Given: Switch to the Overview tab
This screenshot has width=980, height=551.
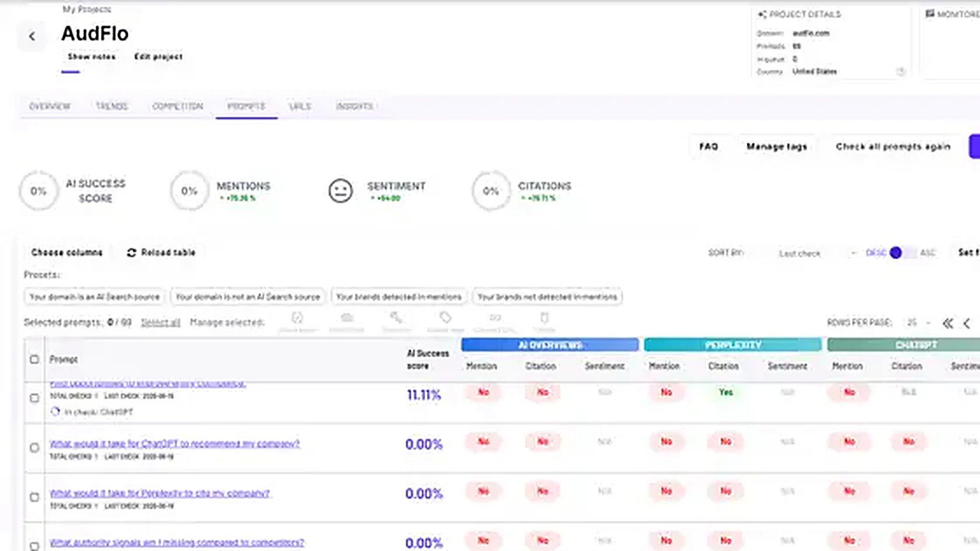Looking at the screenshot, I should pyautogui.click(x=50, y=106).
